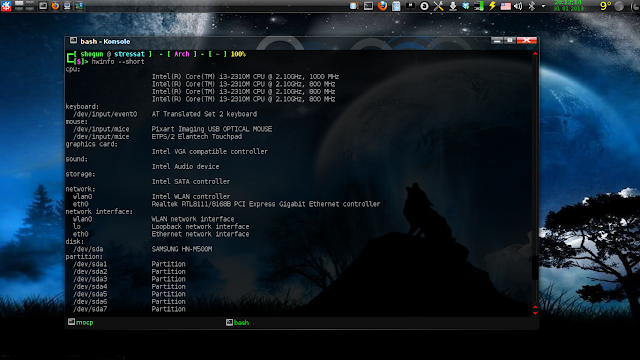This screenshot has width=640, height=360.
Task: Click the Realtek RTL8111/8168B Ethernet controller line
Action: click(x=266, y=204)
